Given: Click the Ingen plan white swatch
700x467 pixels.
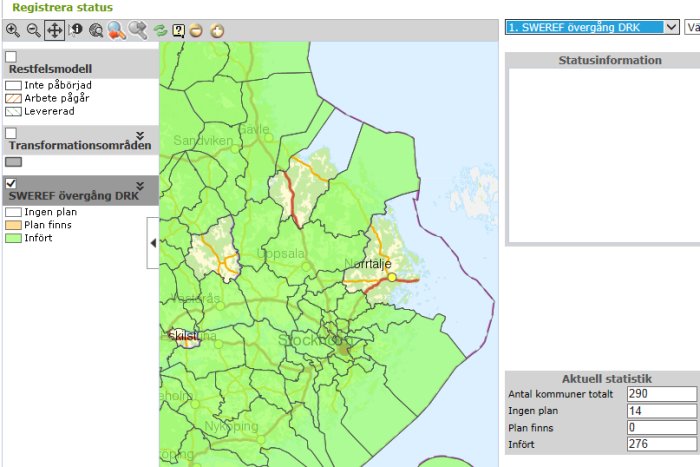Looking at the screenshot, I should point(13,212).
